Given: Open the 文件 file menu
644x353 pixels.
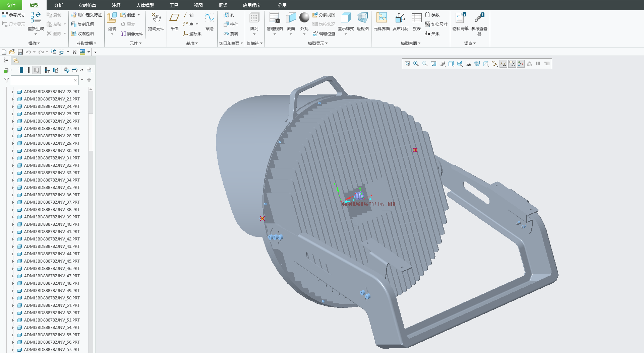Looking at the screenshot, I should 11,5.
